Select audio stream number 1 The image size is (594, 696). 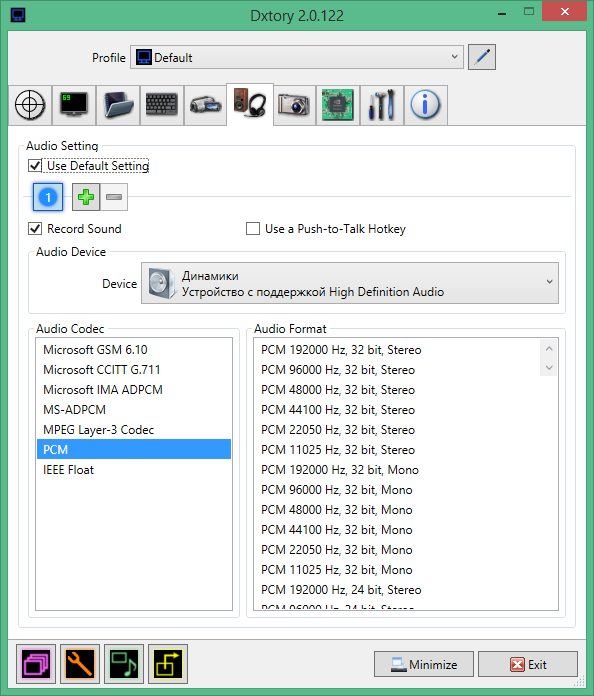click(x=48, y=197)
